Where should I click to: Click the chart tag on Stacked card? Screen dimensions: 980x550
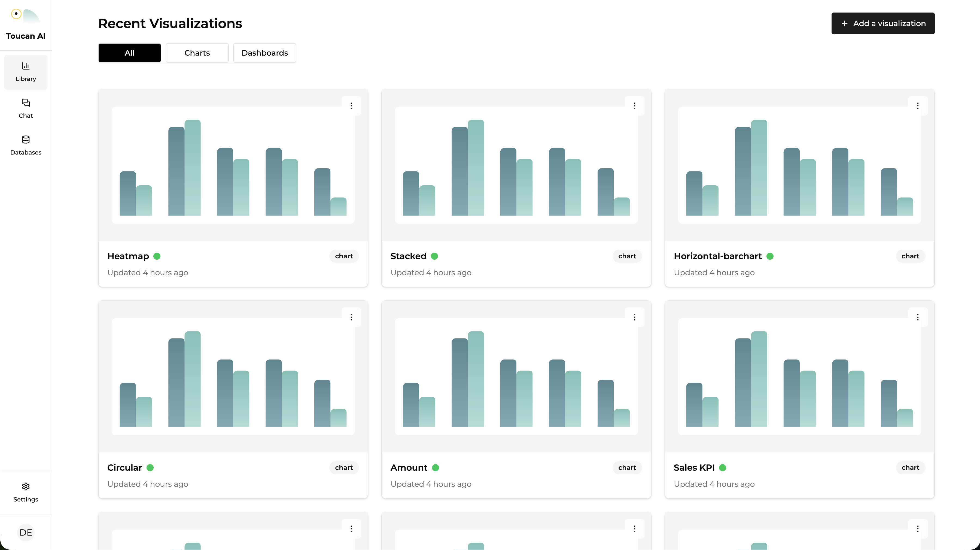coord(627,256)
